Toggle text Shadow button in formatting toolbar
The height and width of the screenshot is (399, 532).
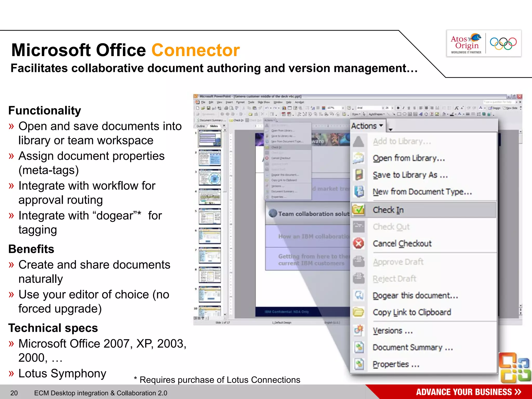414,108
